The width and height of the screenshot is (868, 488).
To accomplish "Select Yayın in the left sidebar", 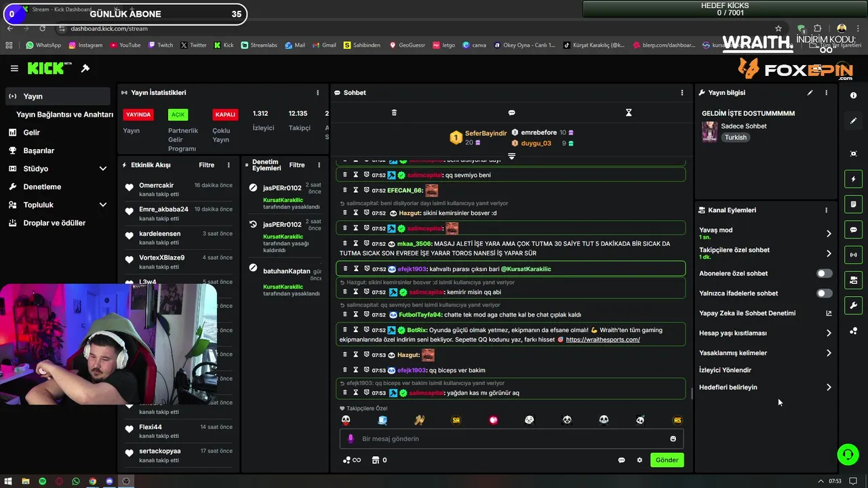I will click(58, 96).
